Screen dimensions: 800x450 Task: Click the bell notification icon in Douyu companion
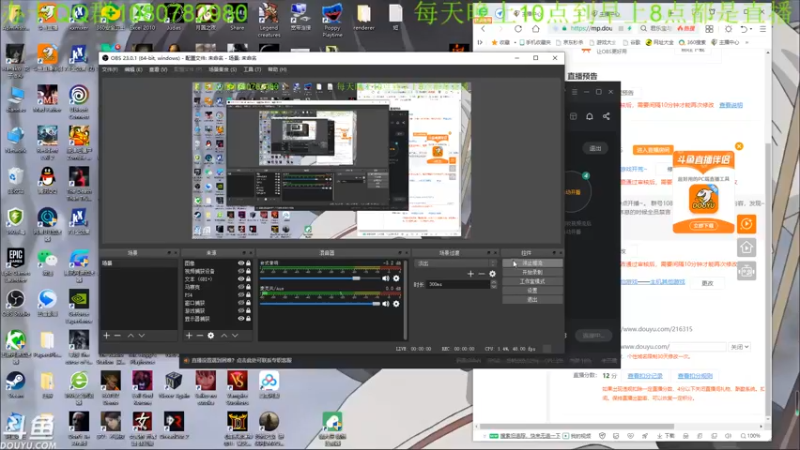point(589,116)
